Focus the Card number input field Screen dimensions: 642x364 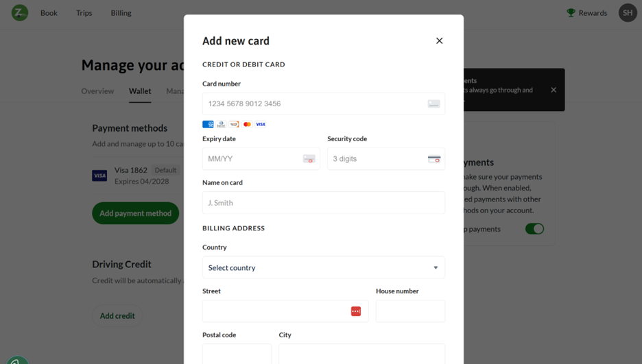pyautogui.click(x=324, y=104)
